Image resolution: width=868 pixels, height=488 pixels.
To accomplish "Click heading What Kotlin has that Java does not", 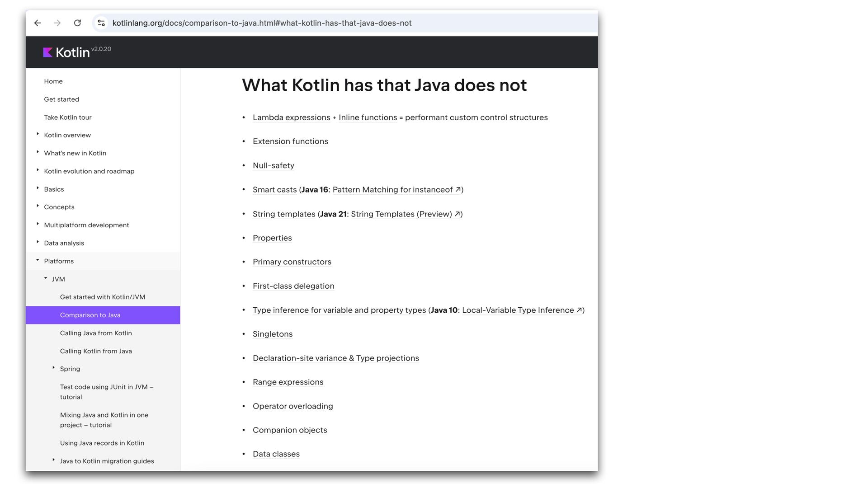I will tap(384, 85).
